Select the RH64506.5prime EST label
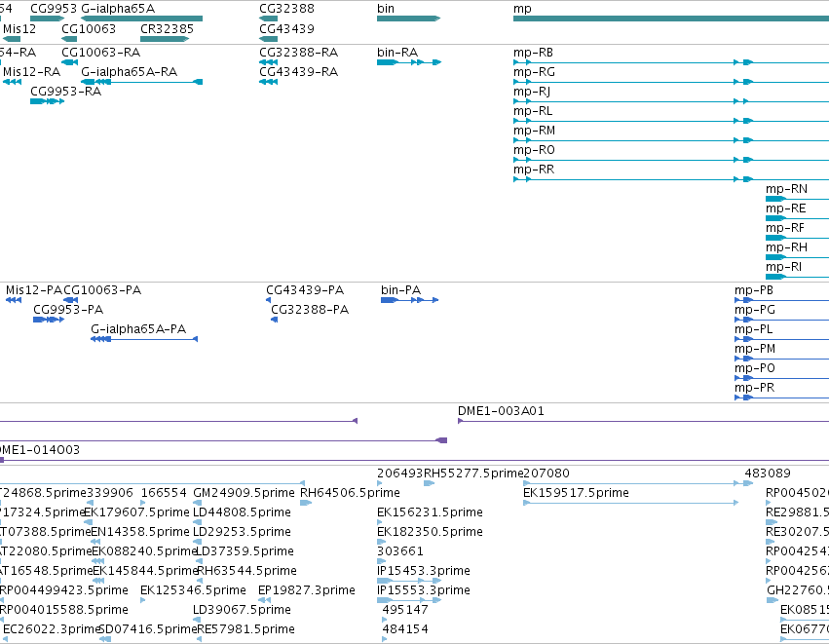Image resolution: width=829 pixels, height=644 pixels. tap(350, 493)
